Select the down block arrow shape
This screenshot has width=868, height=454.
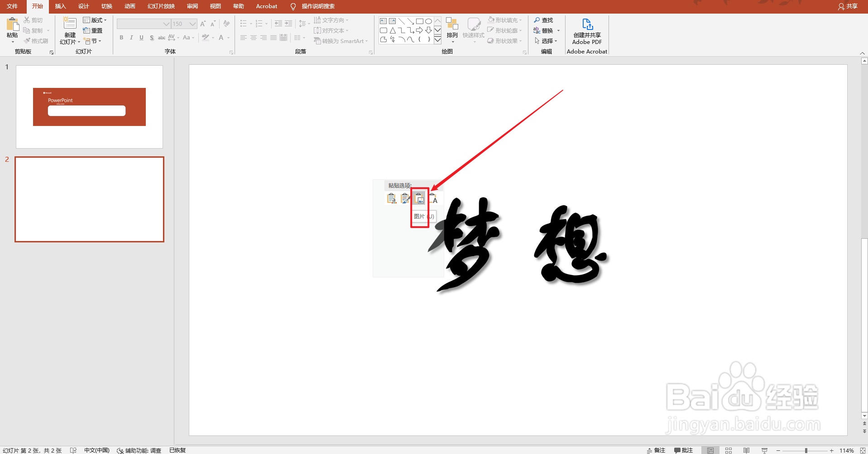pyautogui.click(x=428, y=30)
